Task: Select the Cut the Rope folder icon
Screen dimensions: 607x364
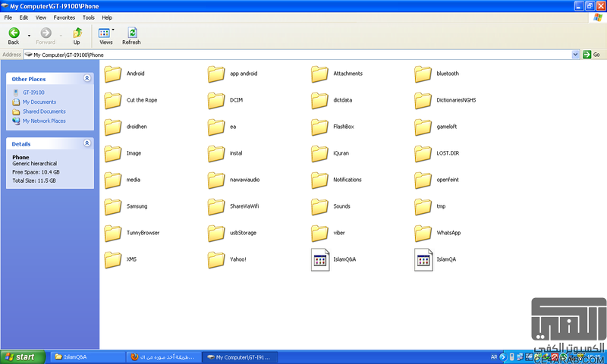Action: tap(113, 101)
